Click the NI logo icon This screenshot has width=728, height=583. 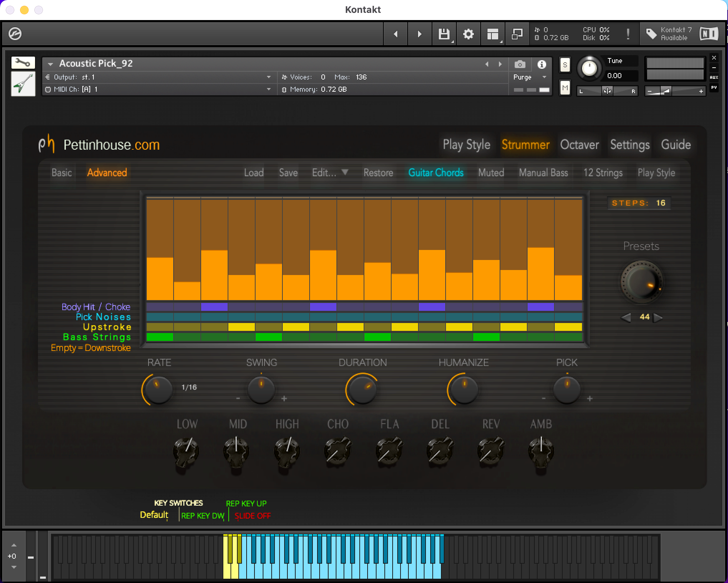[x=709, y=34]
